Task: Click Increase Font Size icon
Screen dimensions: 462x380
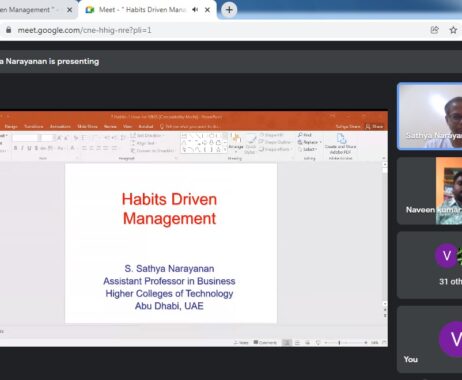Action: 59,138
